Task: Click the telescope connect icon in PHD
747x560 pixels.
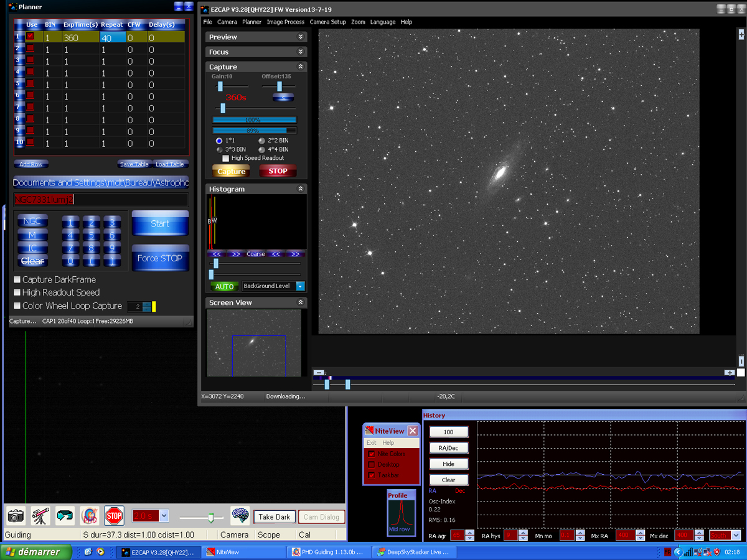Action: pyautogui.click(x=40, y=516)
